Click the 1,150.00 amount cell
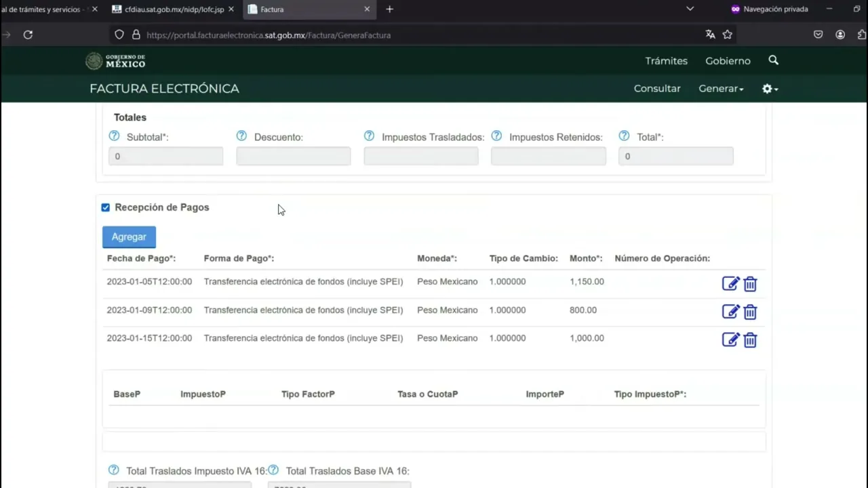 click(587, 281)
